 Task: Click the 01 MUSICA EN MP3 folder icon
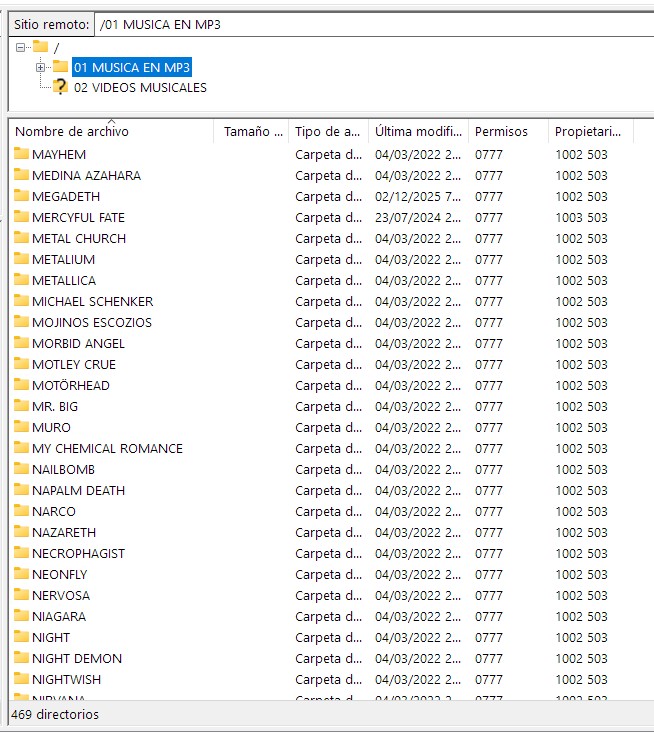point(60,67)
